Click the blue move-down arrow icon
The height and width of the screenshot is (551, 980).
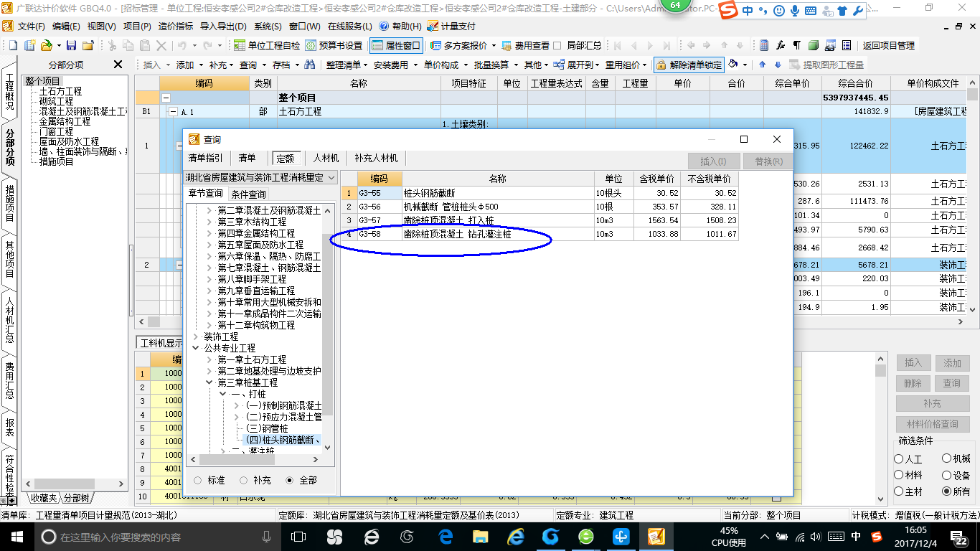click(x=777, y=65)
